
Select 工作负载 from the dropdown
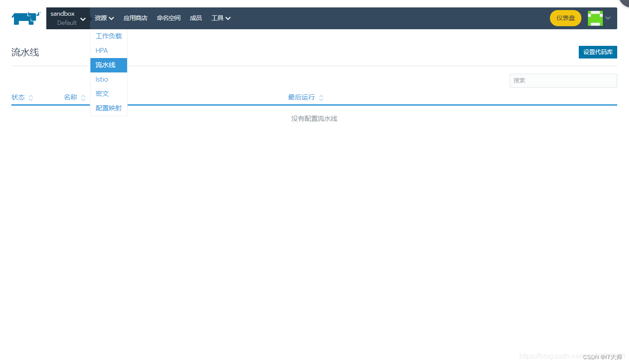(109, 36)
